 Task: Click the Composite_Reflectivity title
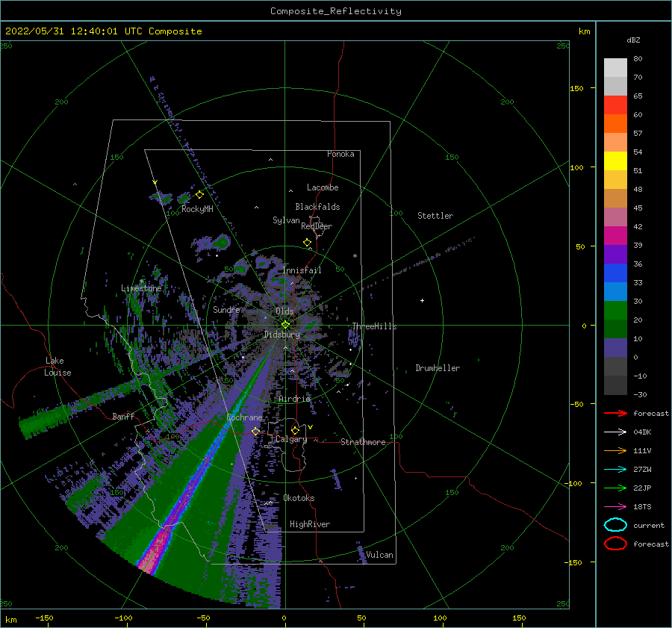coord(336,11)
